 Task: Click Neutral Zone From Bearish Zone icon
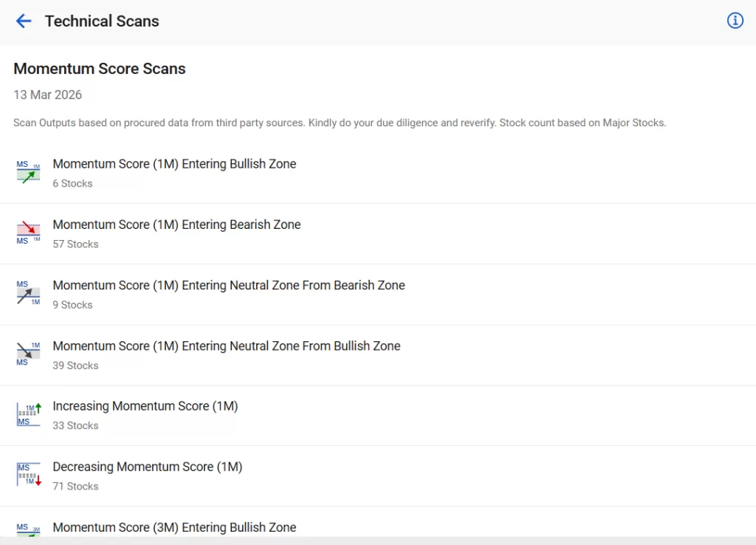28,294
